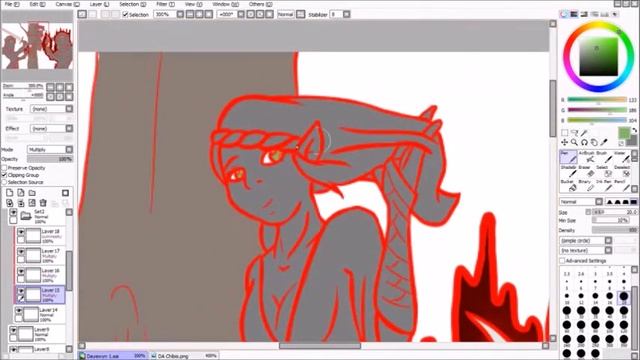Create a new layer set folder

pos(32,193)
